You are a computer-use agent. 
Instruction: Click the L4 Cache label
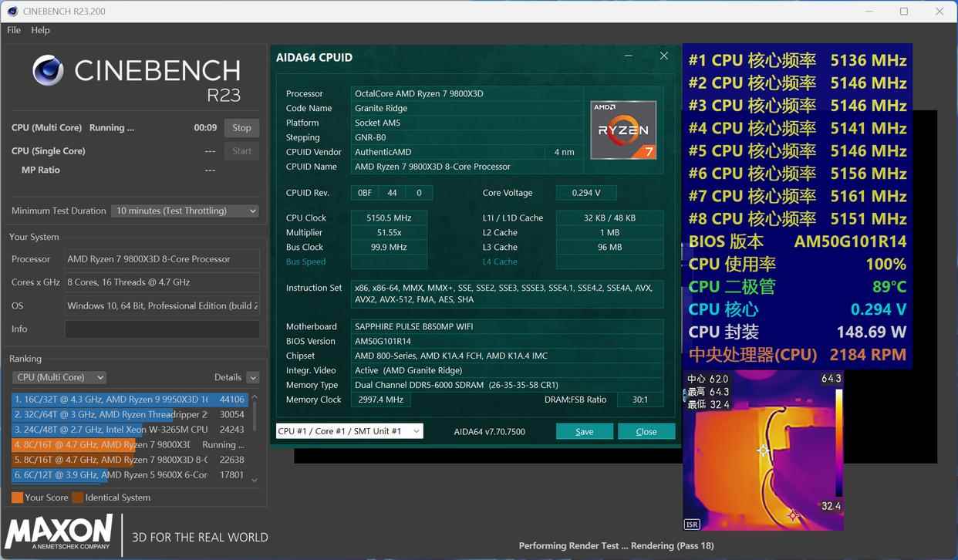pyautogui.click(x=500, y=262)
